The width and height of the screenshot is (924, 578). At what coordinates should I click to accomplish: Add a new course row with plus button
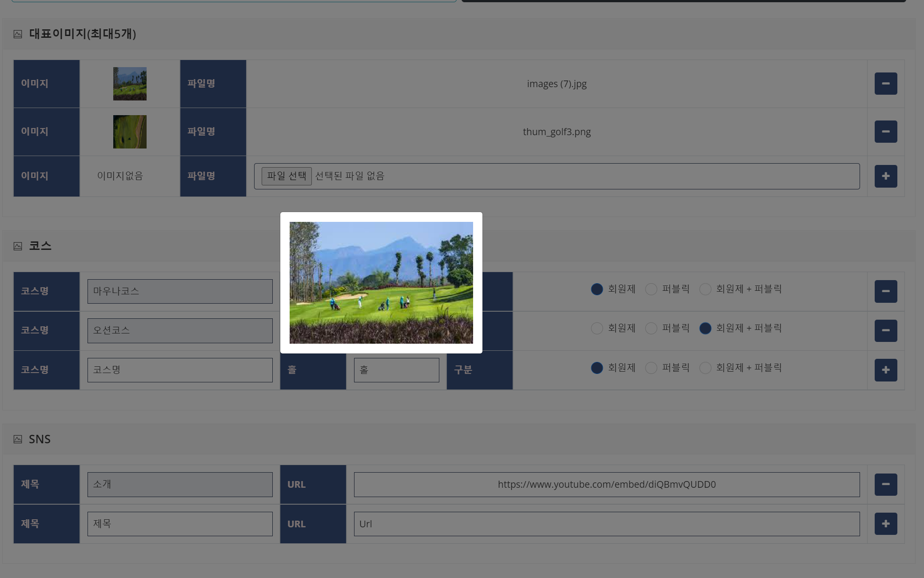(x=885, y=370)
